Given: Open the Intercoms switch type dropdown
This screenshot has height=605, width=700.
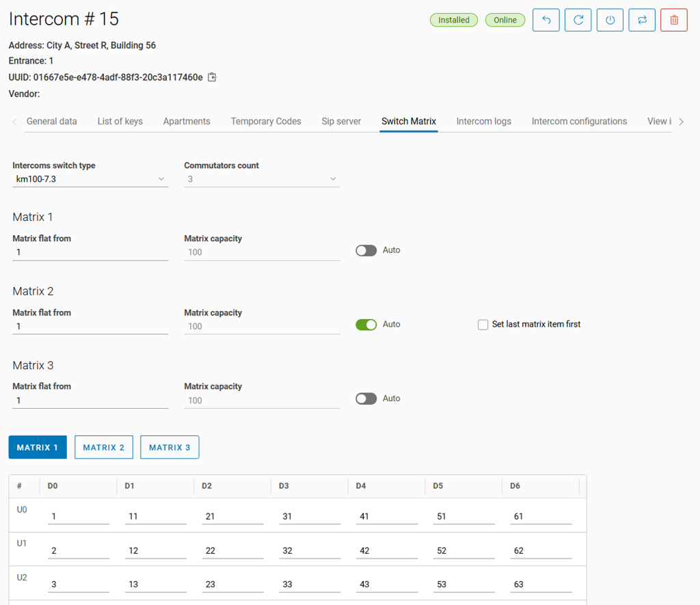Looking at the screenshot, I should coord(90,179).
